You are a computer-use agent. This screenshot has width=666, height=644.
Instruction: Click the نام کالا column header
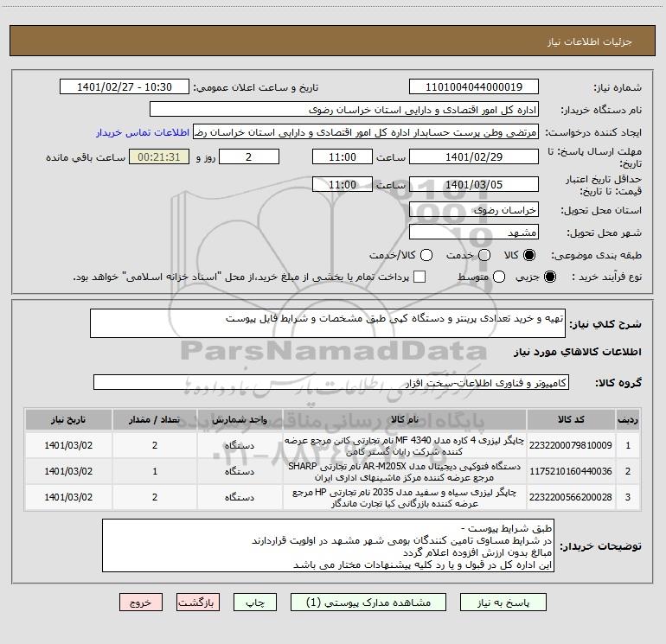[x=405, y=419]
